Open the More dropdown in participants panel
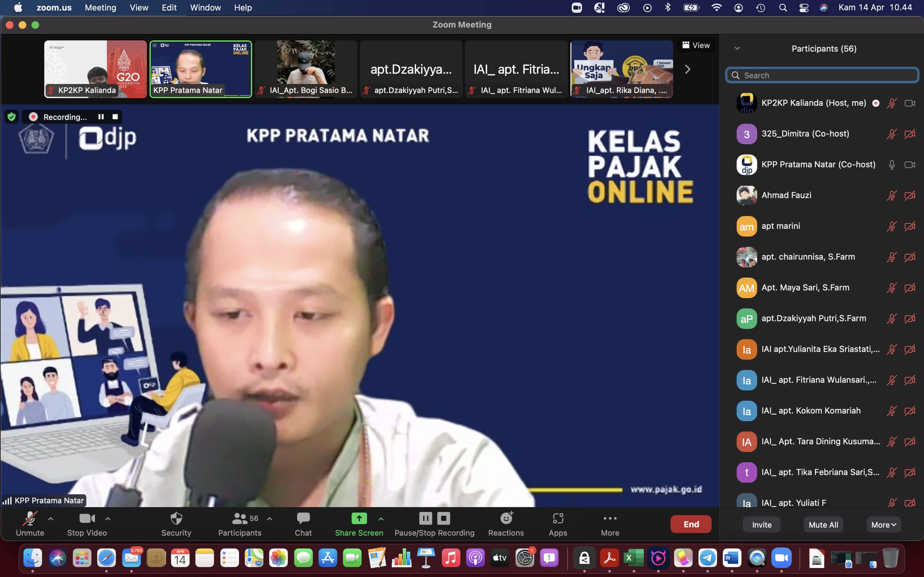Image resolution: width=924 pixels, height=577 pixels. pyautogui.click(x=883, y=525)
